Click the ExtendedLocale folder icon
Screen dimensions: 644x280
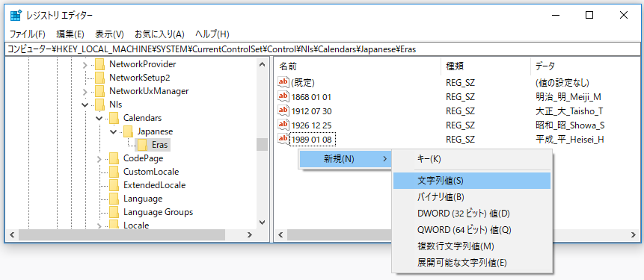tap(114, 185)
